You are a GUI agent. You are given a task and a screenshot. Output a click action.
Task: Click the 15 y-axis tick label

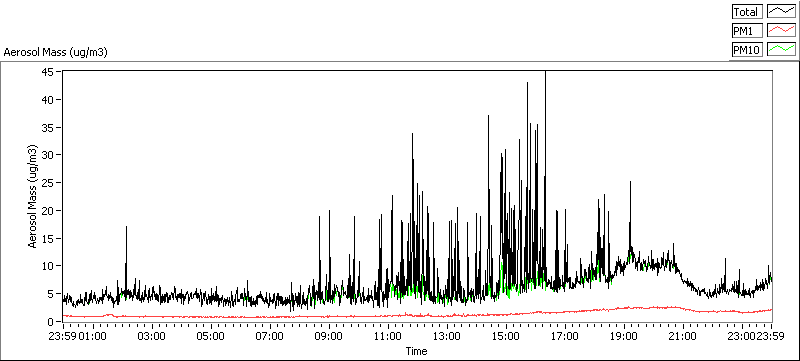click(48, 238)
